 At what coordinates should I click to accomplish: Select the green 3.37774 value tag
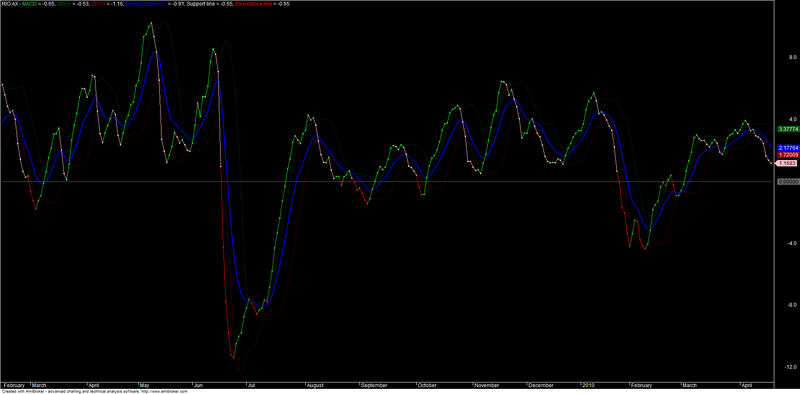coord(787,129)
